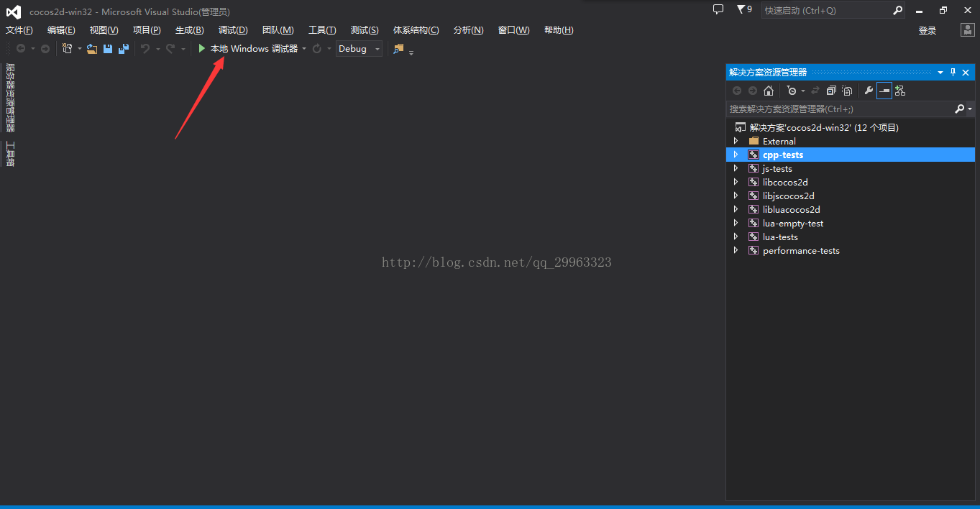Click the account avatar icon
The image size is (980, 509).
pos(968,30)
